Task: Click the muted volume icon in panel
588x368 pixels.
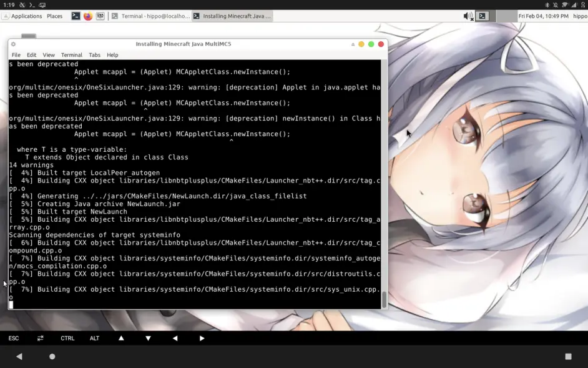Action: 468,16
